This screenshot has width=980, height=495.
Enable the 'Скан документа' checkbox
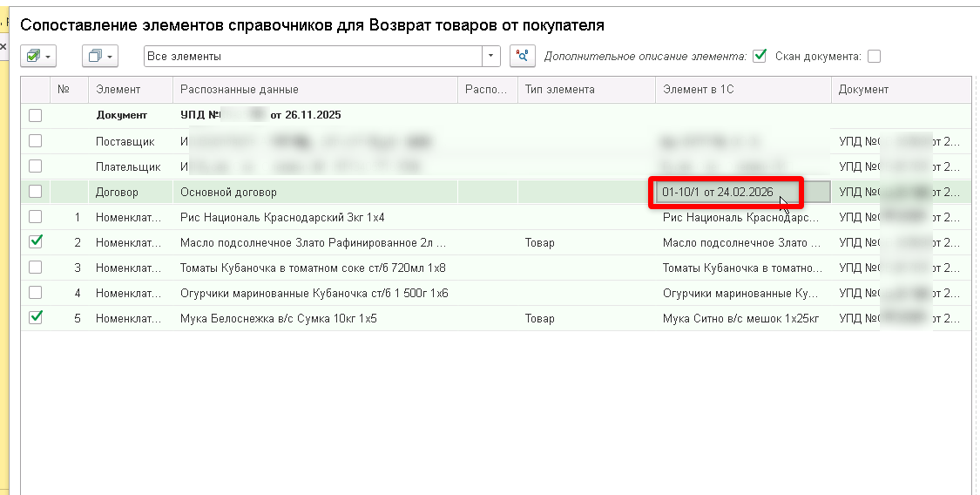point(874,57)
